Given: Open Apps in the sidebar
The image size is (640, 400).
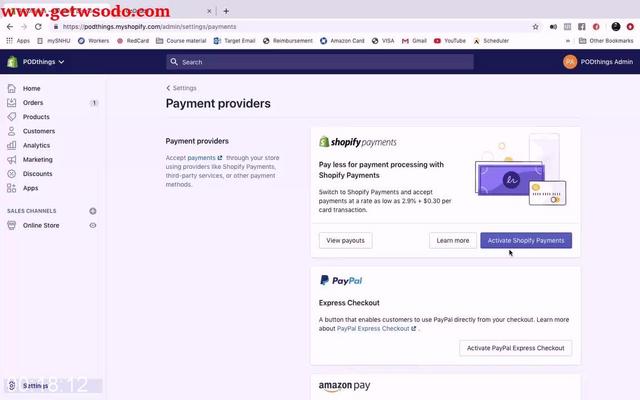Looking at the screenshot, I should tap(30, 188).
